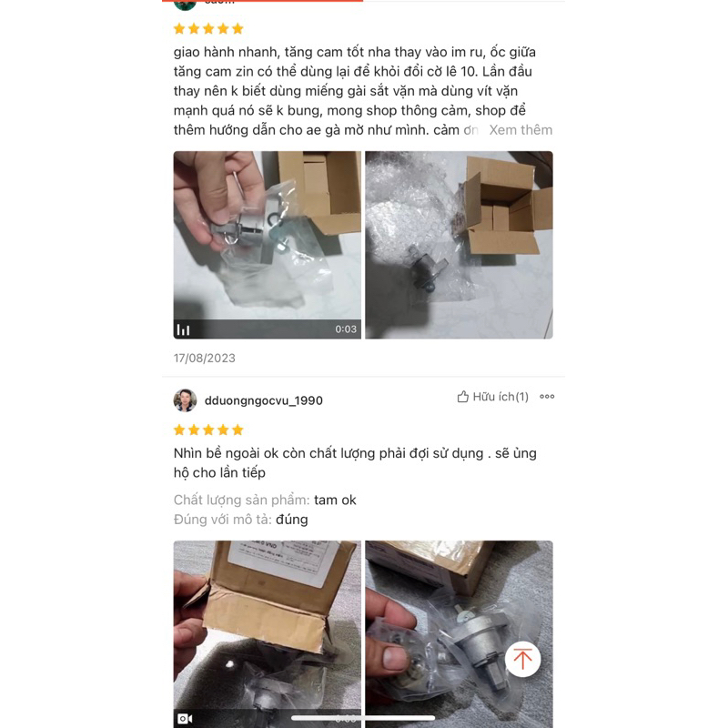Click the partially visible top reviewer avatar
This screenshot has height=728, width=728.
point(185,5)
